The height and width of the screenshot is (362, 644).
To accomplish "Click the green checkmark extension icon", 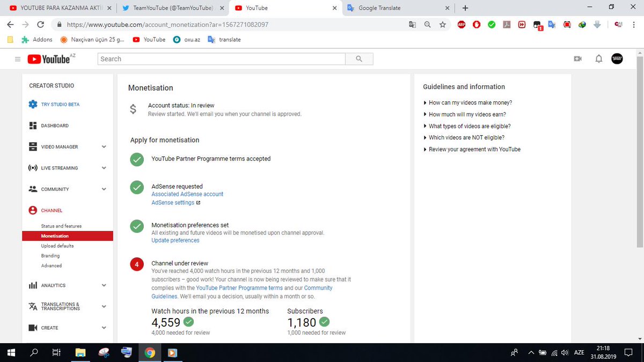I will pyautogui.click(x=492, y=25).
